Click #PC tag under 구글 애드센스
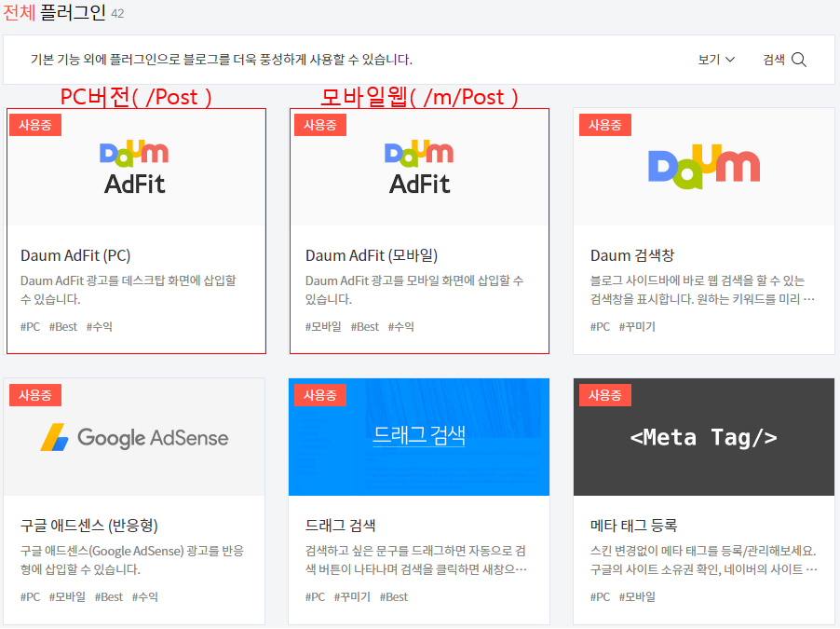Screen dimensions: 840x629 click(x=30, y=596)
